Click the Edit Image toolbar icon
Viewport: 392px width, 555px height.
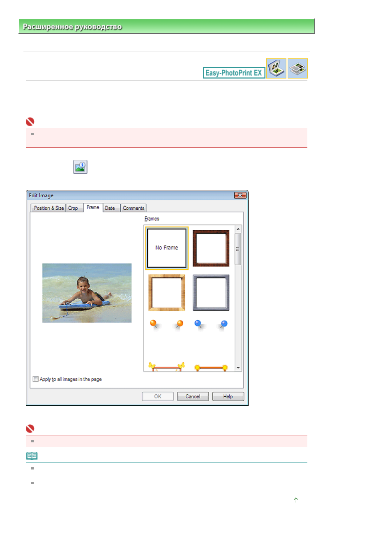(80, 167)
